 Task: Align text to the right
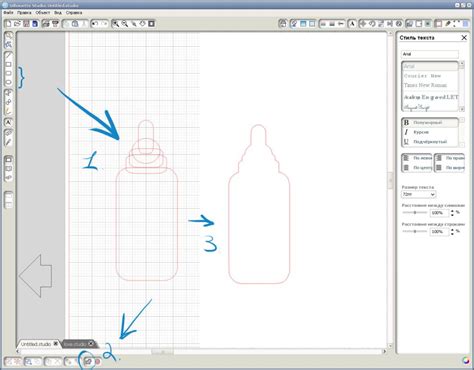tap(450, 158)
